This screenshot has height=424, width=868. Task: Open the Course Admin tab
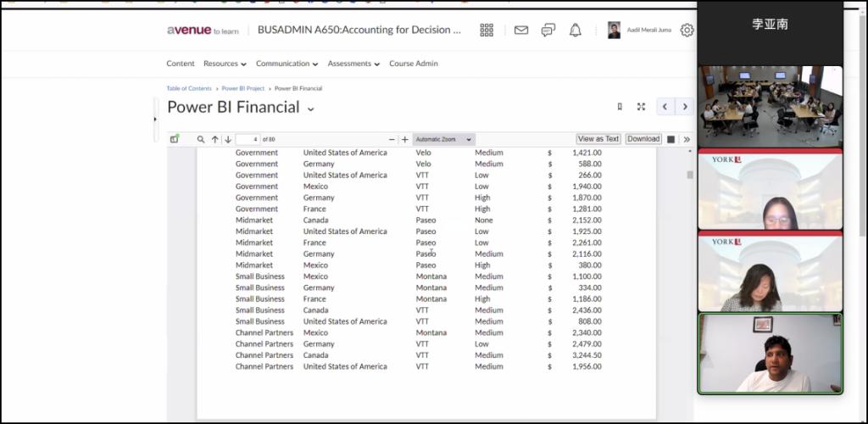[x=414, y=64]
